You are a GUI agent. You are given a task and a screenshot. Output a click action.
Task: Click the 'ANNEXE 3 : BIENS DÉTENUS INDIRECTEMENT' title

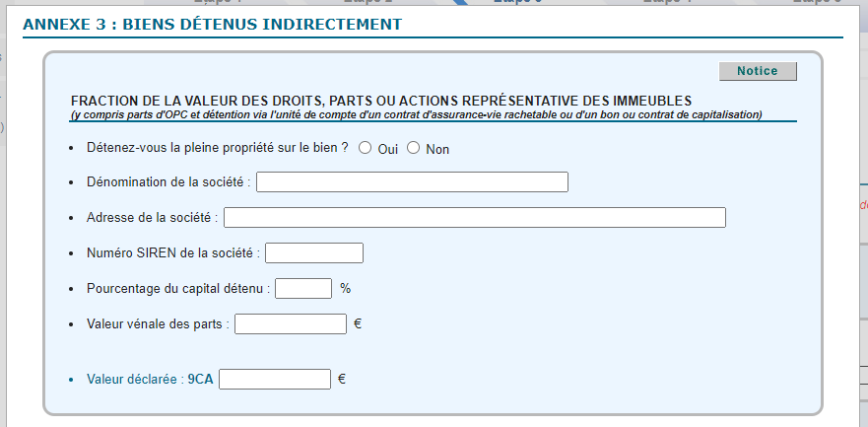point(213,25)
